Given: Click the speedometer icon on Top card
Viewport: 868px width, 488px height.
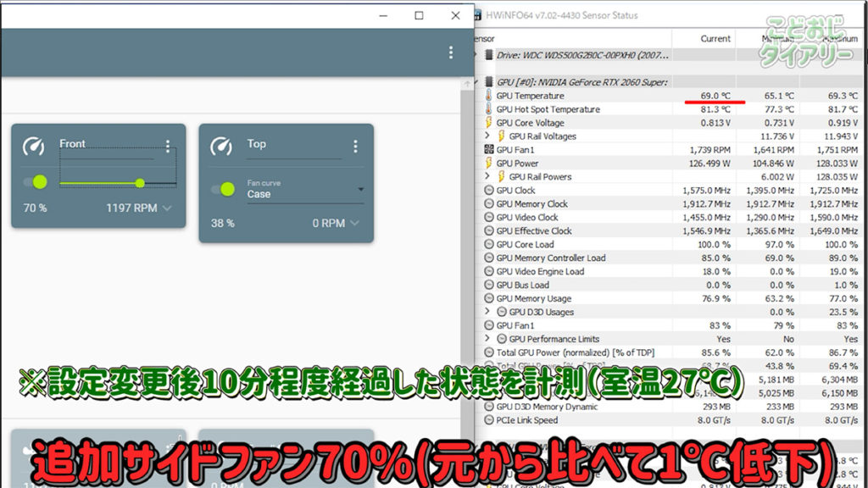Looking at the screenshot, I should point(222,146).
